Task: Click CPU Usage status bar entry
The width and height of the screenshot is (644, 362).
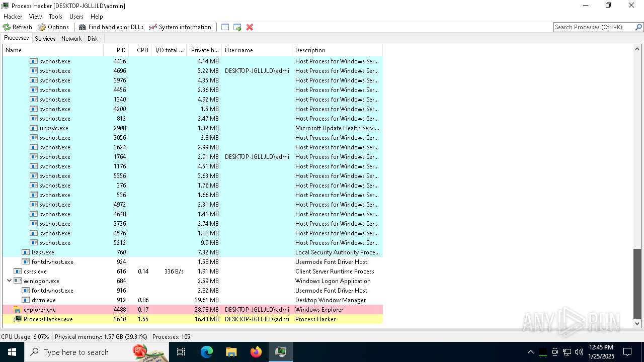Action: click(x=25, y=337)
